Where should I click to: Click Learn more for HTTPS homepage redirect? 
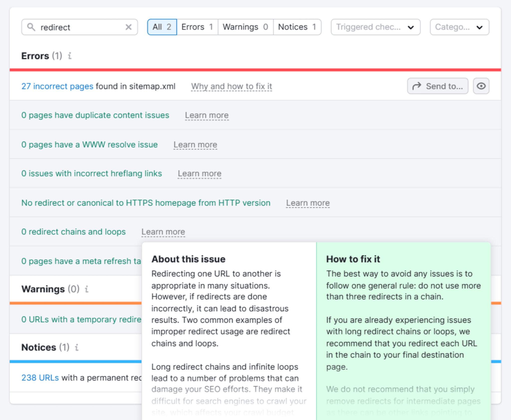coord(309,203)
